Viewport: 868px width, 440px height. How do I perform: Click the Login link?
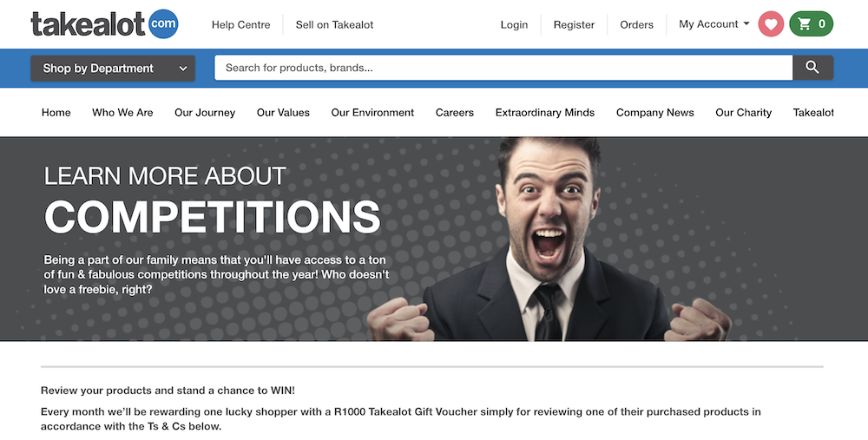514,24
